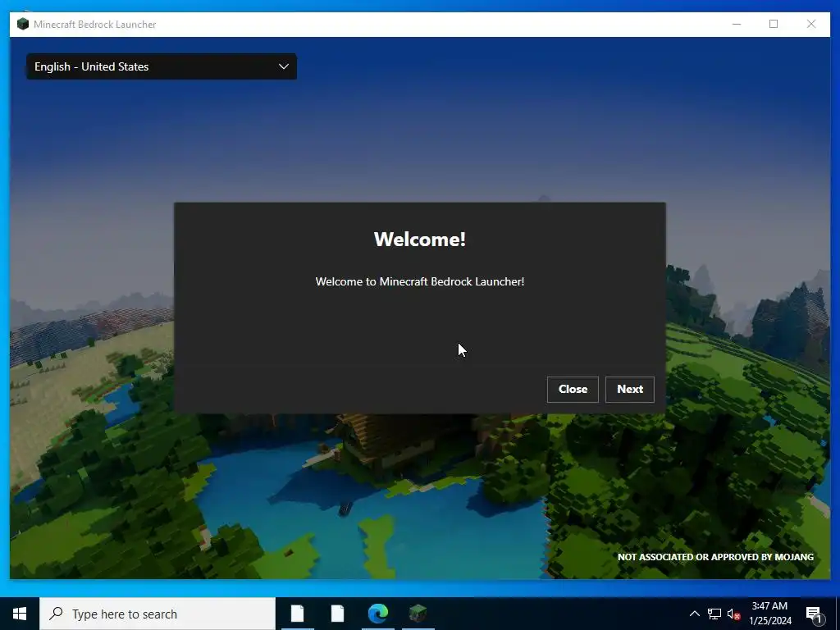Minimize the Minecraft Bedrock Launcher window
Viewport: 840px width, 630px height.
pyautogui.click(x=737, y=24)
